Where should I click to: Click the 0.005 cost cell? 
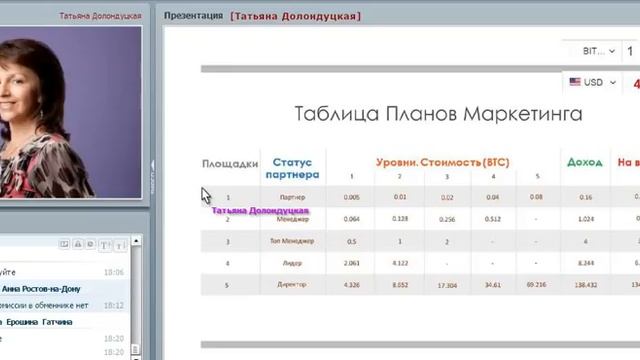pos(351,197)
